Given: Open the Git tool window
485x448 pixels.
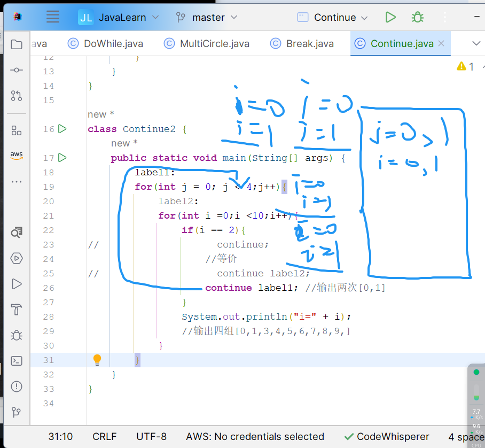Looking at the screenshot, I should 17,412.
